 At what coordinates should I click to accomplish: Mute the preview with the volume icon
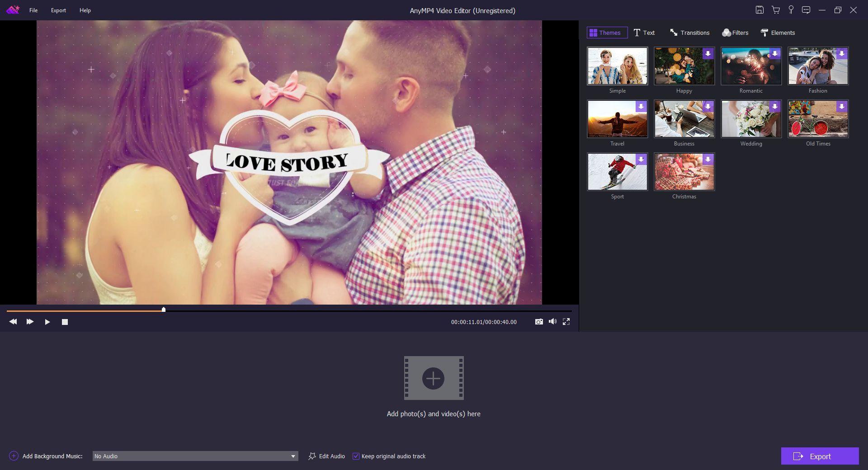point(552,322)
